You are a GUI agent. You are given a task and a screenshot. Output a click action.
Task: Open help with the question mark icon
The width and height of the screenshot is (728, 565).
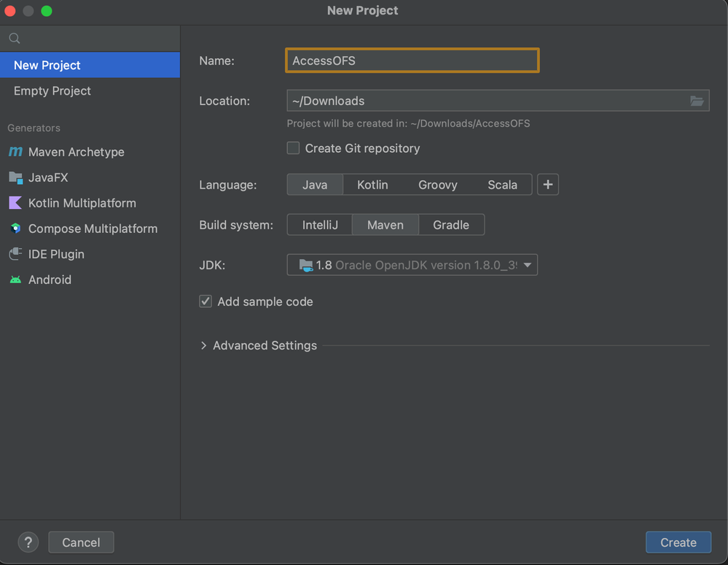click(28, 542)
